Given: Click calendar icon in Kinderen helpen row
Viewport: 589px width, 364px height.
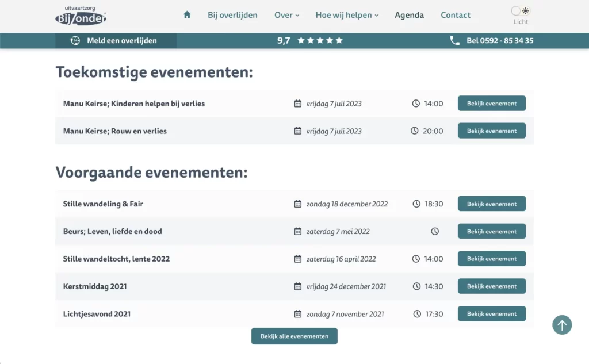Looking at the screenshot, I should click(x=297, y=104).
